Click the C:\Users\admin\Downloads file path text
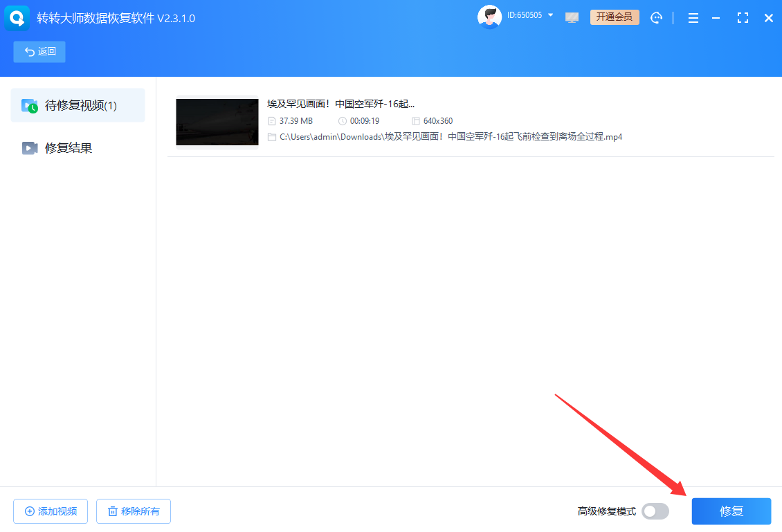The width and height of the screenshot is (782, 532). (x=451, y=136)
